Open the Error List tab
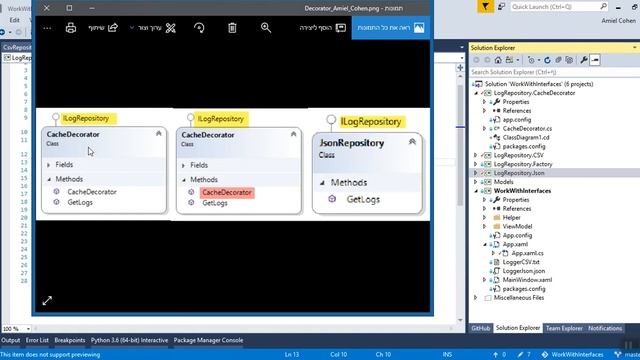Viewport: 640px width, 360px height. 37,340
